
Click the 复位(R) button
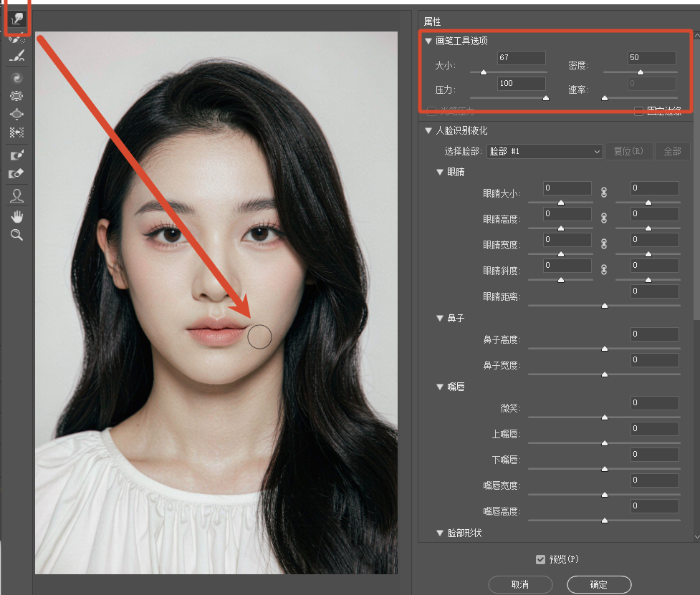point(628,151)
